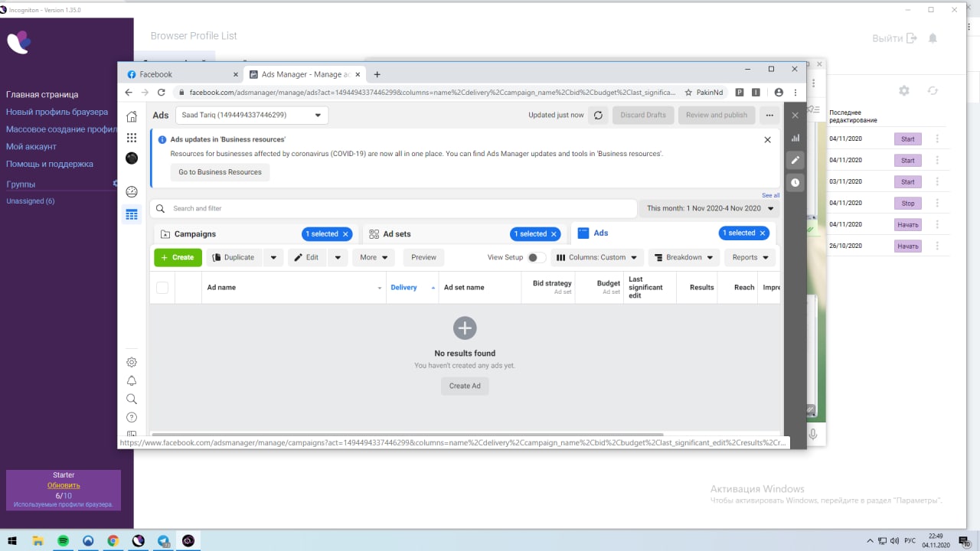
Task: Open a new browser tab
Action: tap(377, 74)
